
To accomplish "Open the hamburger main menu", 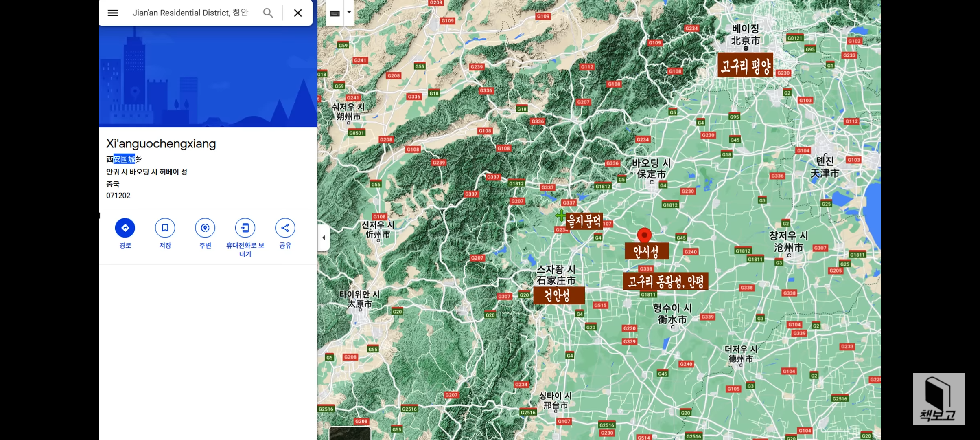I will (113, 13).
